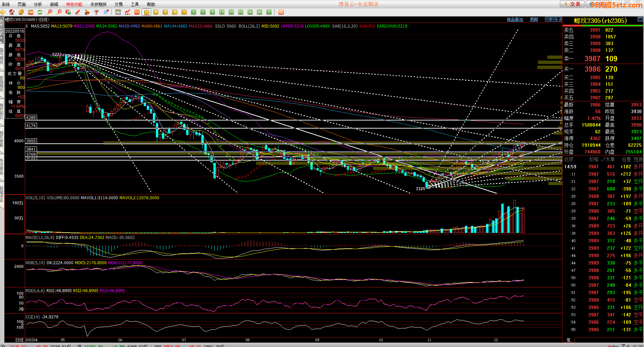Maximize the quote panel square icon
This screenshot has height=347, width=644.
(640, 20)
